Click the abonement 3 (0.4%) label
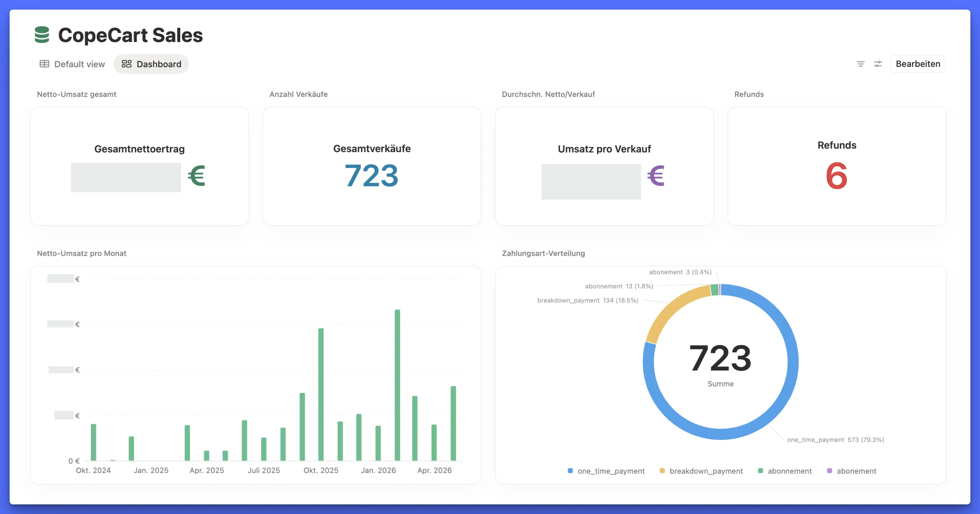The image size is (980, 514). click(x=680, y=272)
